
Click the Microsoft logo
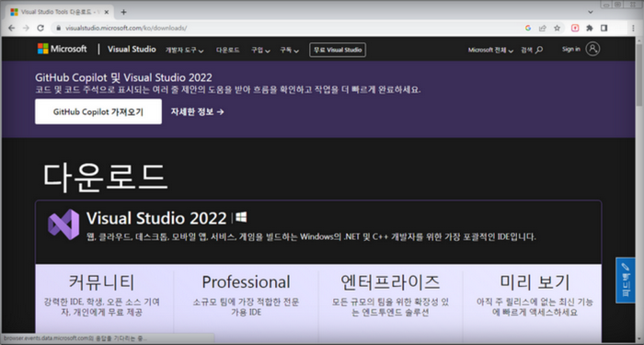(62, 49)
